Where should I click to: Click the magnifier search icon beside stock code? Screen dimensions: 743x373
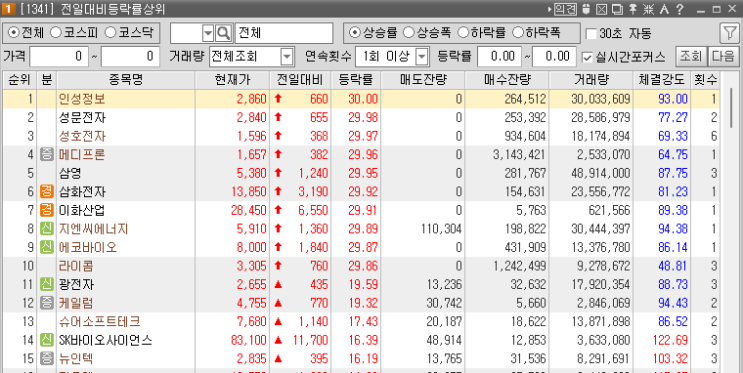click(223, 33)
